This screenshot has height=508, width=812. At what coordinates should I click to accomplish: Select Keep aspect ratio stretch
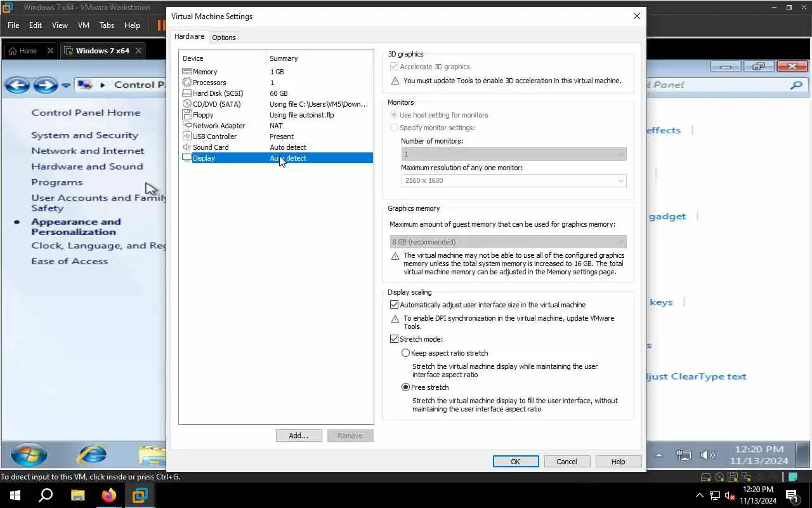(405, 353)
